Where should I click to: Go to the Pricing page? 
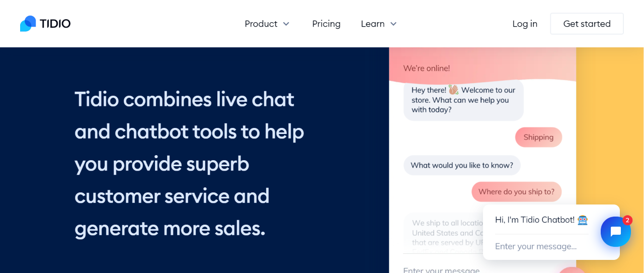click(326, 24)
